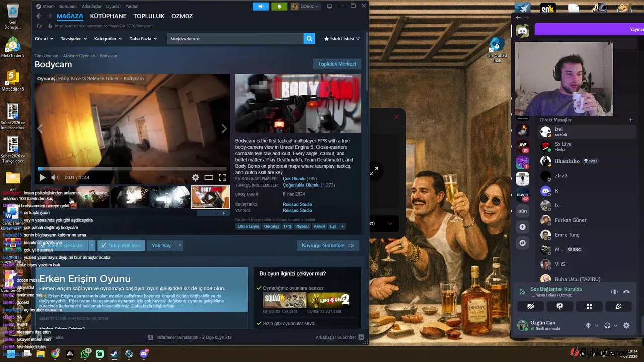
Task: Open Discord soundboard icon
Action: point(618,306)
